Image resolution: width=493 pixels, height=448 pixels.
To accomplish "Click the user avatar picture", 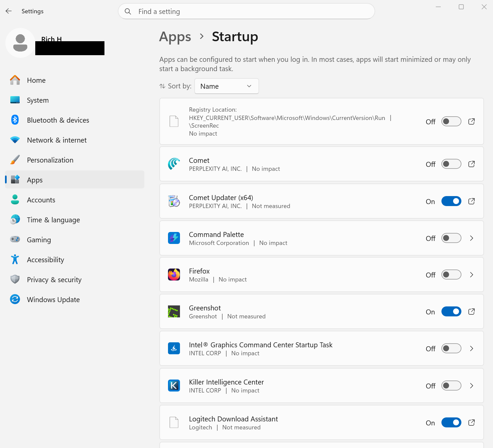I will 20,43.
